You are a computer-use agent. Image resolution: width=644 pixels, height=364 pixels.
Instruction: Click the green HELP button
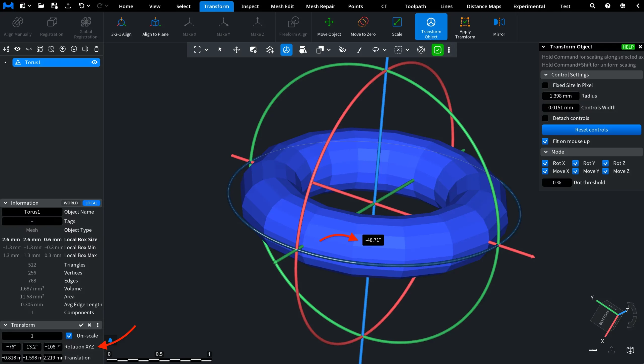(x=628, y=47)
